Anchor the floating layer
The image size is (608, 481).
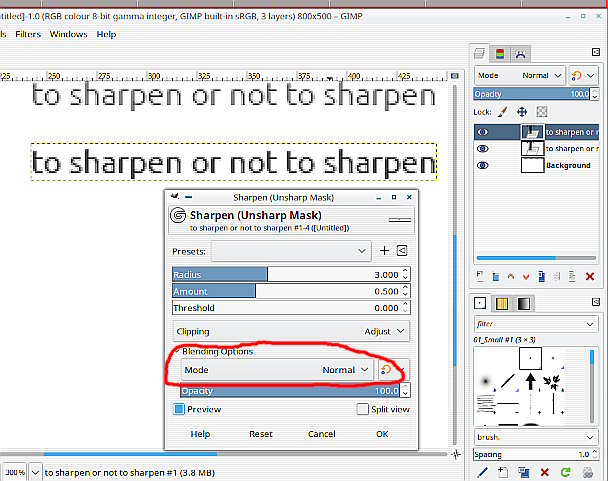tap(557, 276)
